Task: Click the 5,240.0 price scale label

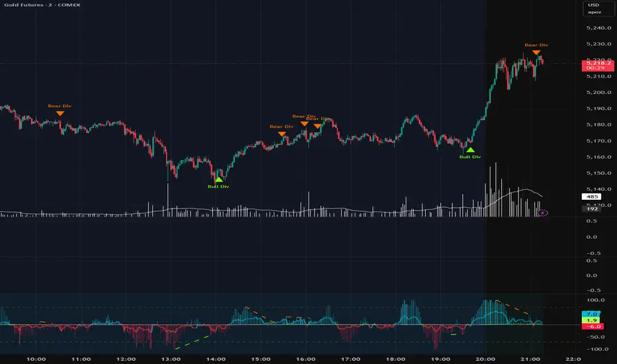Action: click(x=598, y=28)
